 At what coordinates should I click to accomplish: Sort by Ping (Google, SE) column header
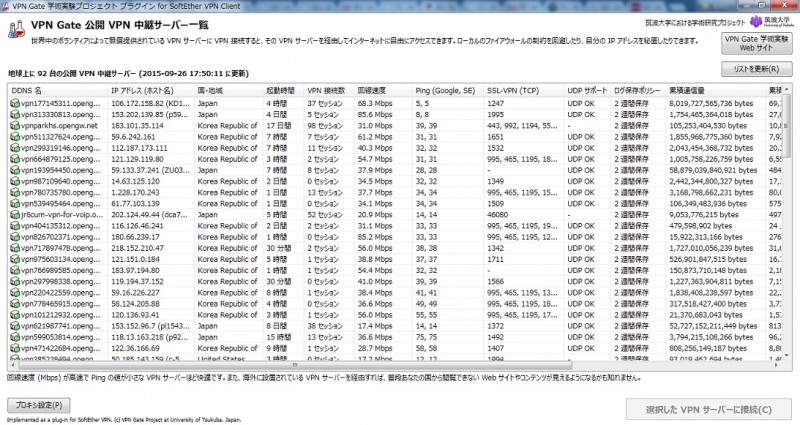(447, 91)
